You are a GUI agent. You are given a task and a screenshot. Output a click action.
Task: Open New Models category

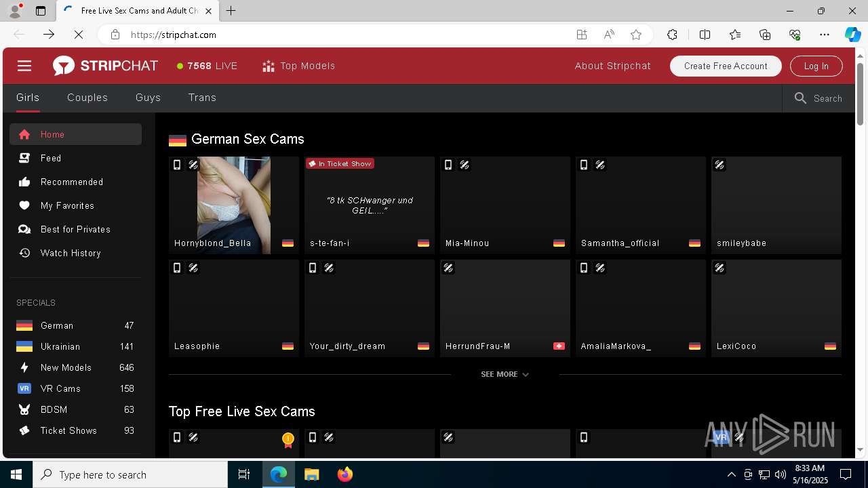point(75,367)
